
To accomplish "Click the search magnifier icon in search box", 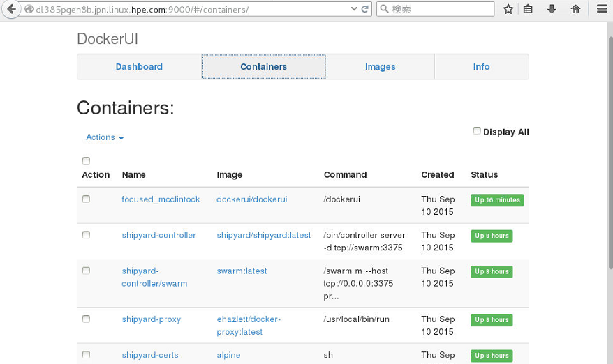I will point(384,8).
